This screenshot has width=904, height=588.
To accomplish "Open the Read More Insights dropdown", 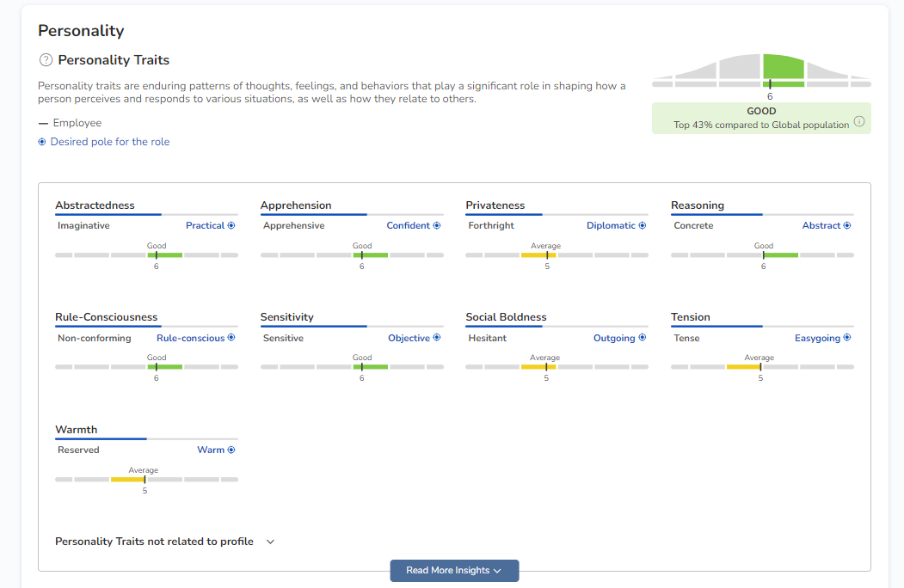I will (454, 571).
